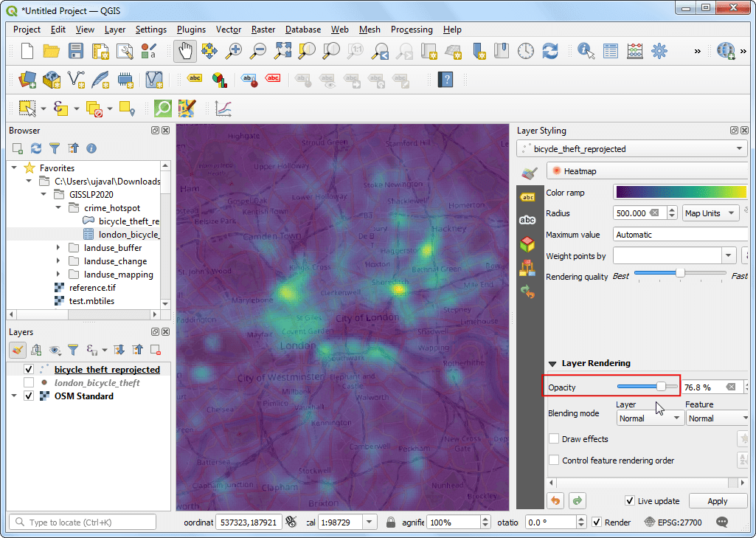
Task: Toggle visibility of london_bicycle_theft layer
Action: 29,382
